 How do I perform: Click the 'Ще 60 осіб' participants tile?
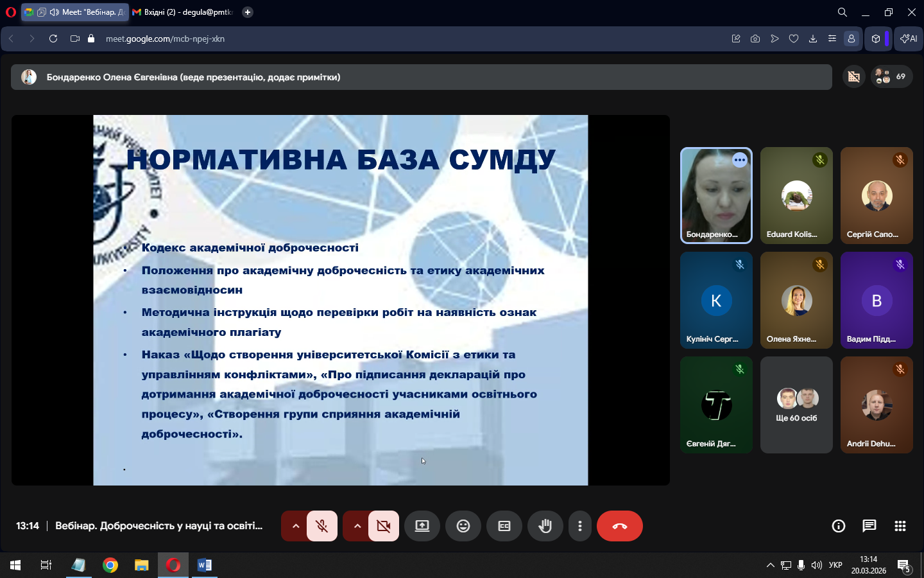click(x=796, y=405)
